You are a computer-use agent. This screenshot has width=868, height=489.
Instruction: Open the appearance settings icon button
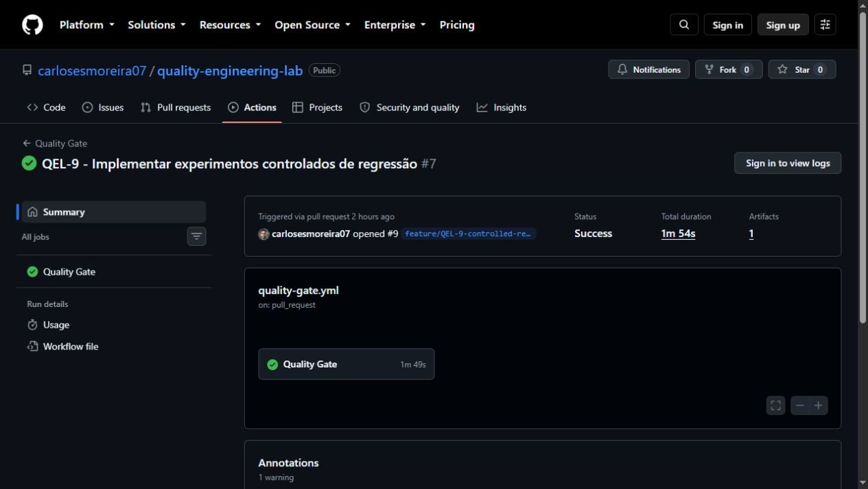point(825,25)
